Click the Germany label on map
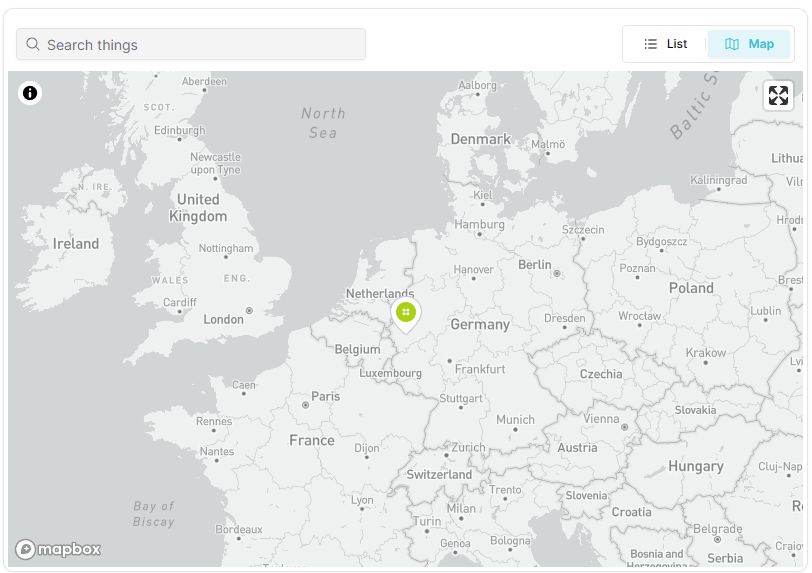The image size is (812, 573). pyautogui.click(x=480, y=325)
